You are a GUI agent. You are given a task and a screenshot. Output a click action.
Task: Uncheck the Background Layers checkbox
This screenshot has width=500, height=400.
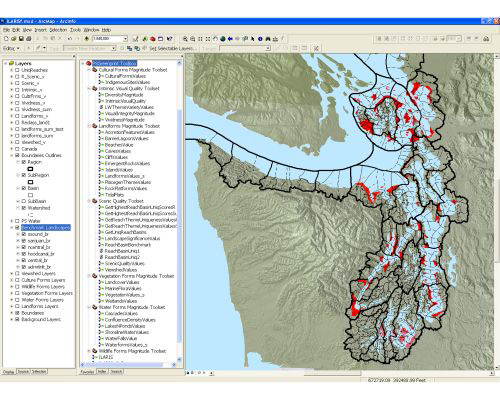coord(17,319)
